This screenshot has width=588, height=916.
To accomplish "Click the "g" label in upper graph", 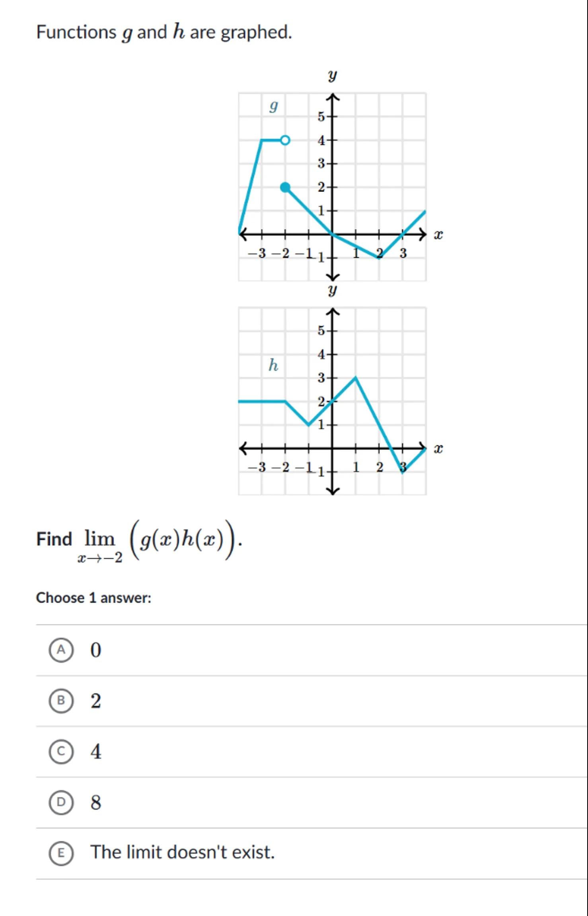I will tap(273, 106).
